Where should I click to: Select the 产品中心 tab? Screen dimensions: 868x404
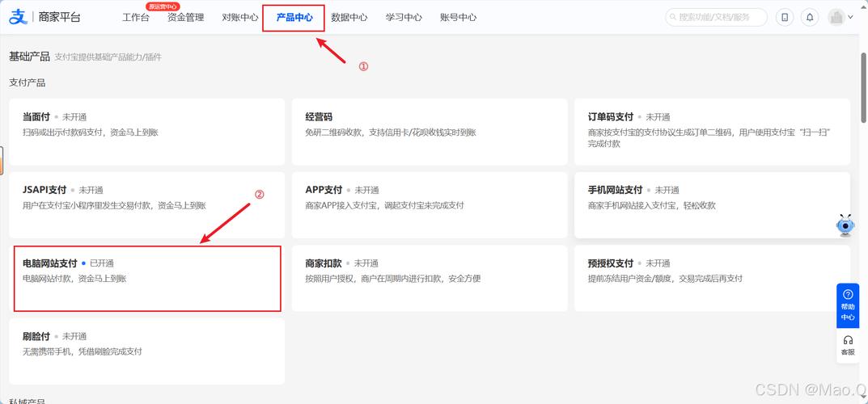click(294, 17)
